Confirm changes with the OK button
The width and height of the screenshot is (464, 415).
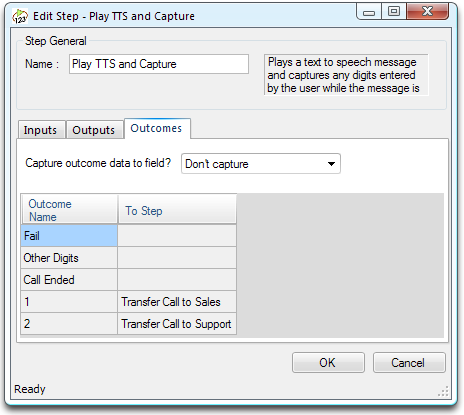[328, 363]
